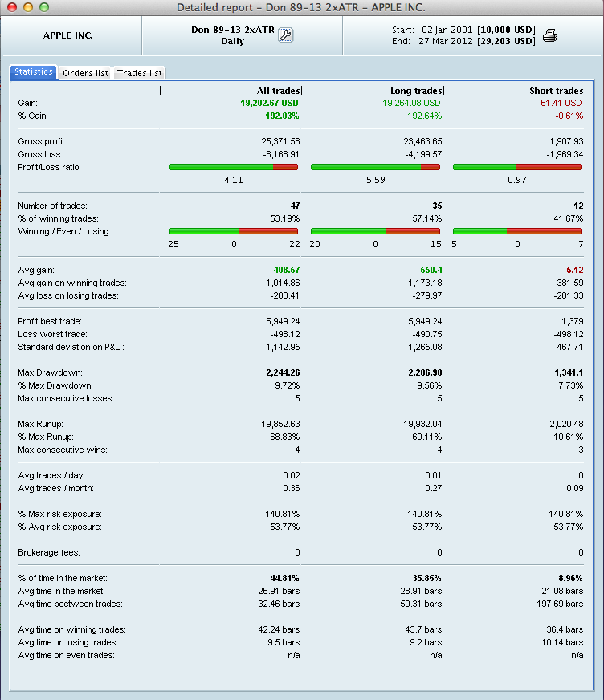Click the Brokerage fees label
The image size is (604, 700).
(49, 552)
